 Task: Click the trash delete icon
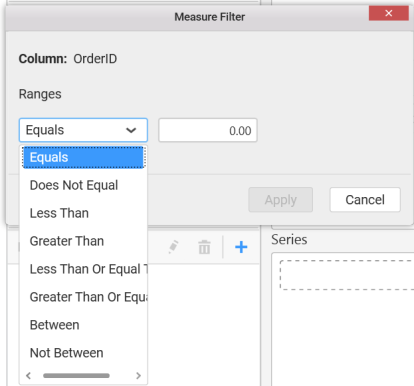[x=204, y=247]
